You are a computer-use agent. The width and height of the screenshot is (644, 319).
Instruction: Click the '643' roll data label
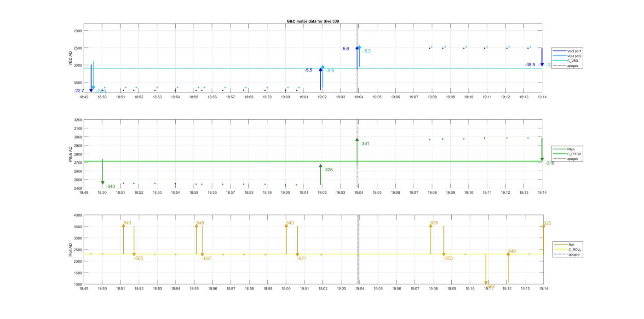(x=127, y=223)
